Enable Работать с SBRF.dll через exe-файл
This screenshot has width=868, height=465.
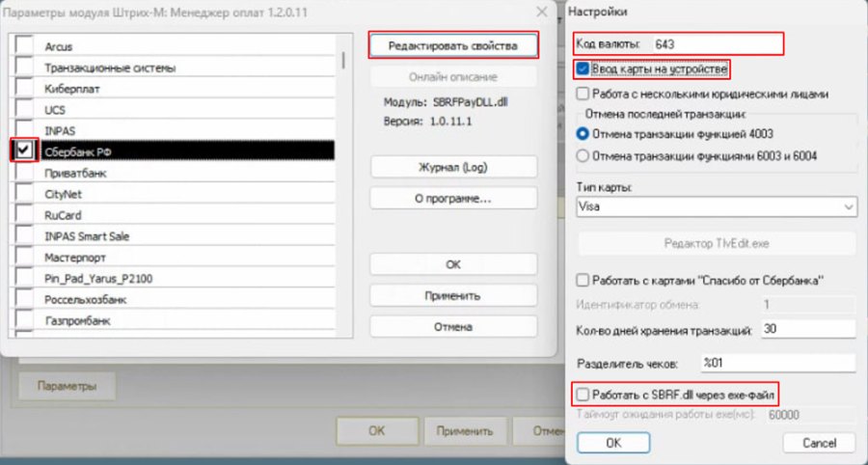point(582,395)
